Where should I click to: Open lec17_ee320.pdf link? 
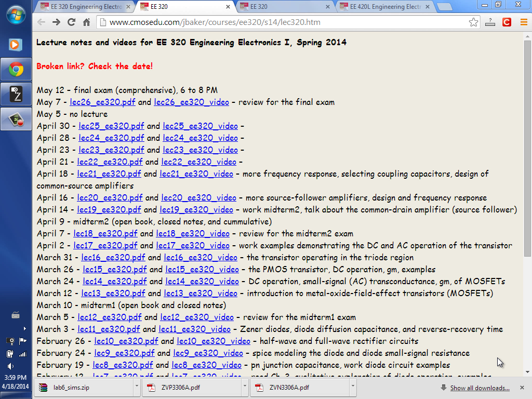(x=105, y=245)
